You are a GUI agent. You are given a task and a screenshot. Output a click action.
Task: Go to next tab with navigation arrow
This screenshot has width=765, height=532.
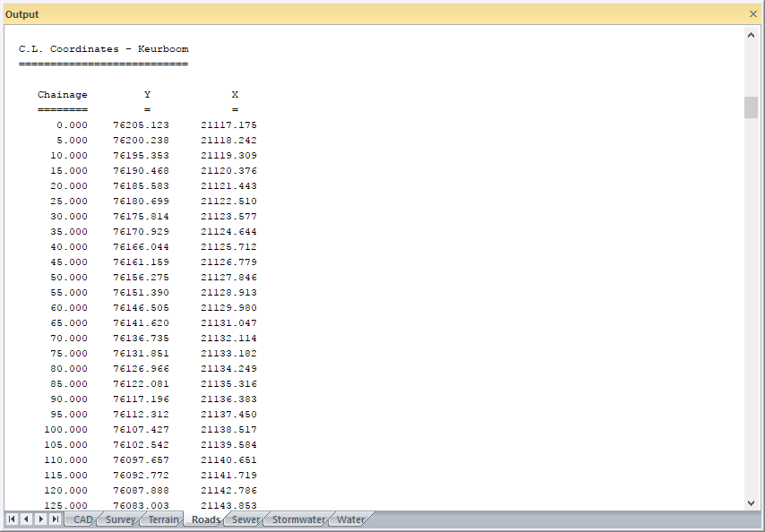click(40, 519)
